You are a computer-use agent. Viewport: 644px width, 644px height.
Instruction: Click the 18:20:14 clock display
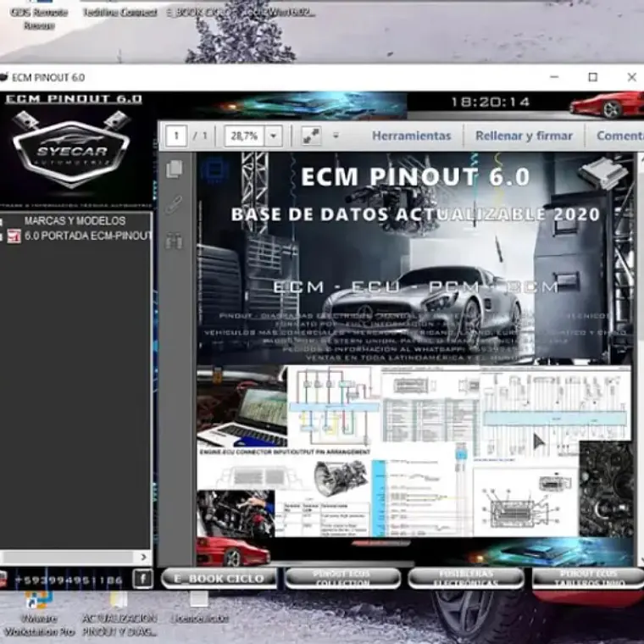491,102
